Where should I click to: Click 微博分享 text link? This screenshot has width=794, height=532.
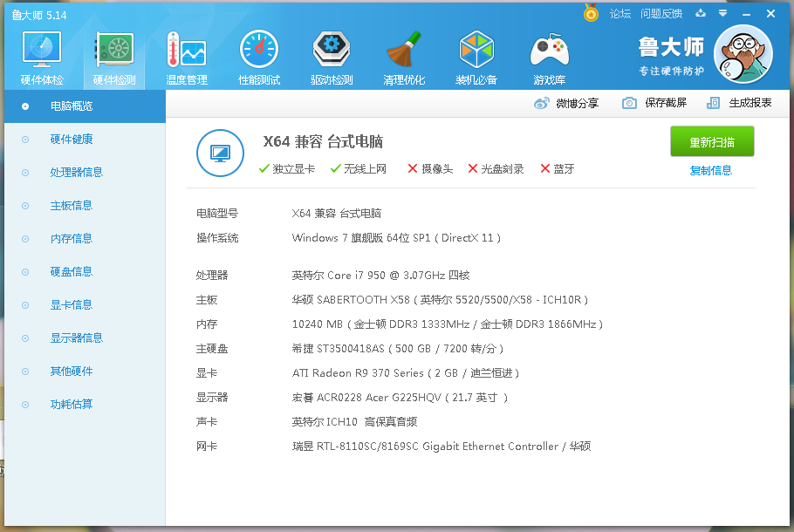(x=578, y=103)
